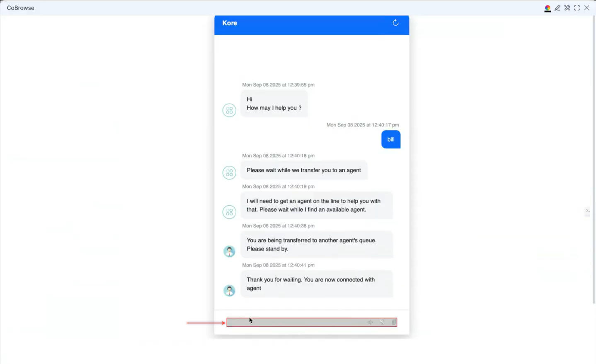Screen dimensions: 596x364
Task: Click the bot avatar beside 'transfer you to an agent'
Action: coord(229,173)
